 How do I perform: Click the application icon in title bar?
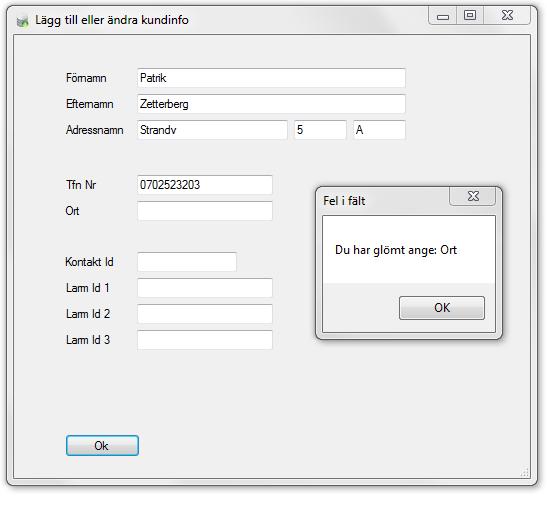click(23, 21)
